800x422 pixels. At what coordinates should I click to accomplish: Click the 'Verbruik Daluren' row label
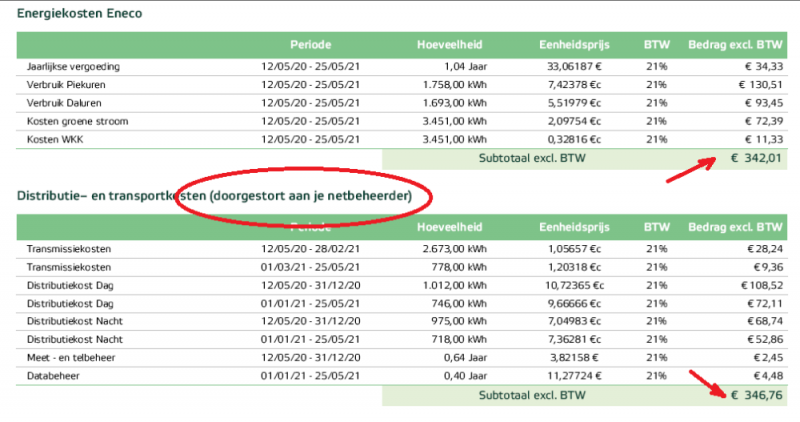pos(65,103)
